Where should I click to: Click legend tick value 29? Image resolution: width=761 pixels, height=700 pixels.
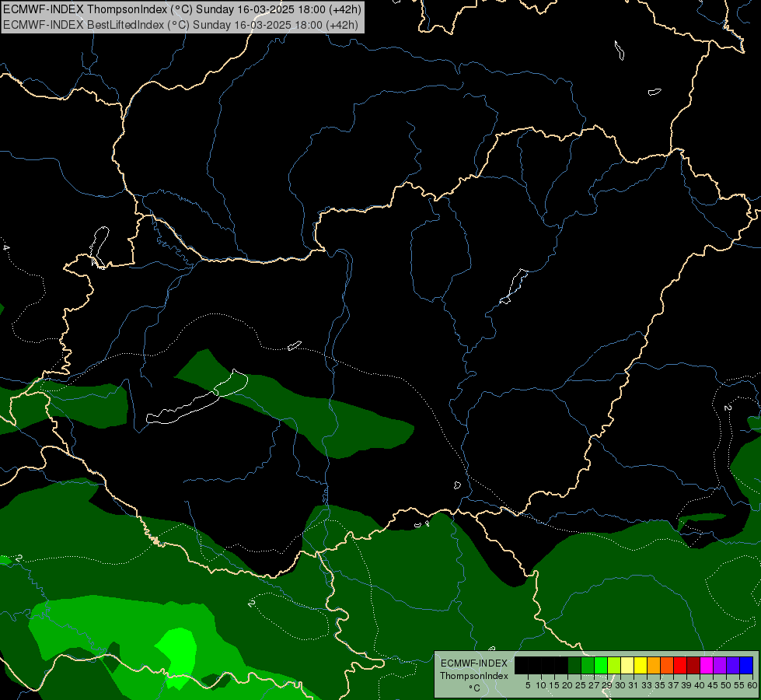(607, 685)
